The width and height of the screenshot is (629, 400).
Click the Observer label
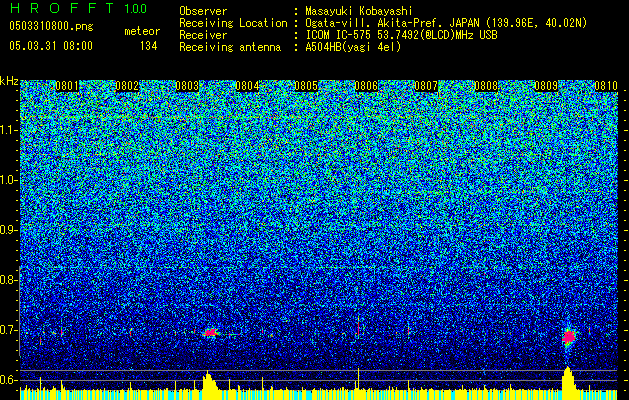click(x=203, y=11)
